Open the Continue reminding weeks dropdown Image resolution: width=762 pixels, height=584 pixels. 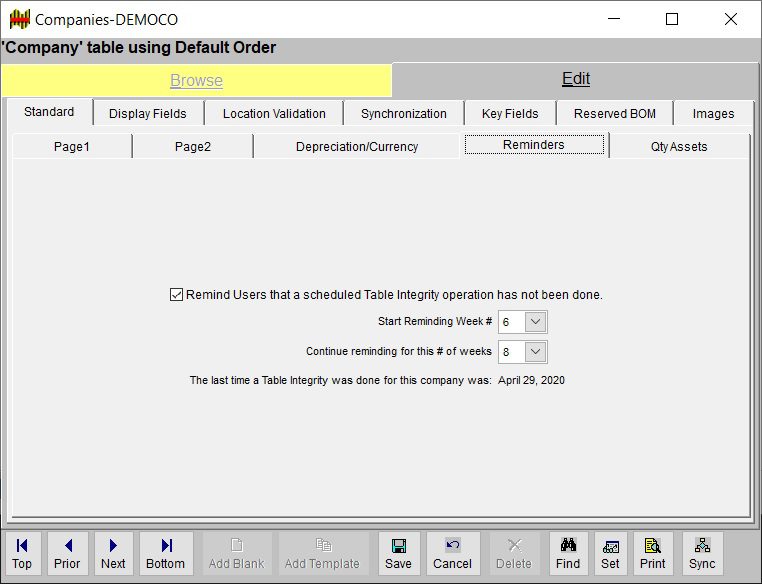point(535,352)
